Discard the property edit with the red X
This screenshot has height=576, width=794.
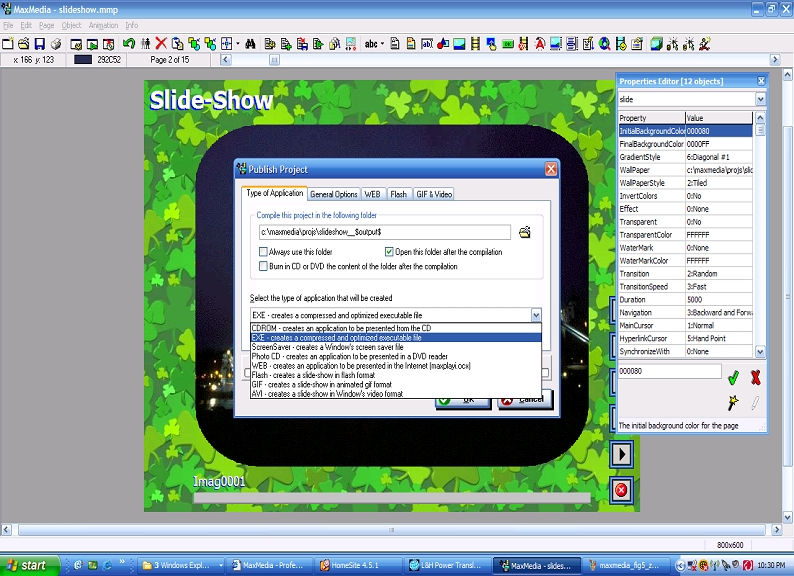756,377
